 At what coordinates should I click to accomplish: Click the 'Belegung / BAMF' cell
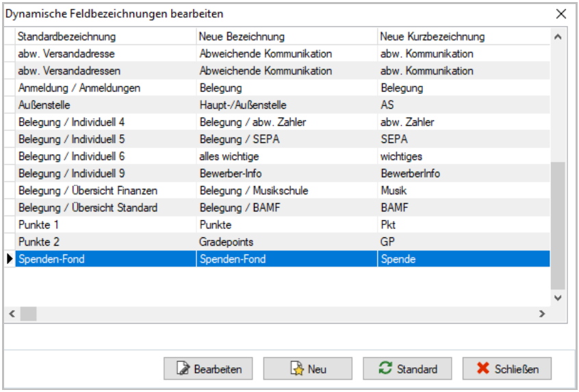coord(287,207)
